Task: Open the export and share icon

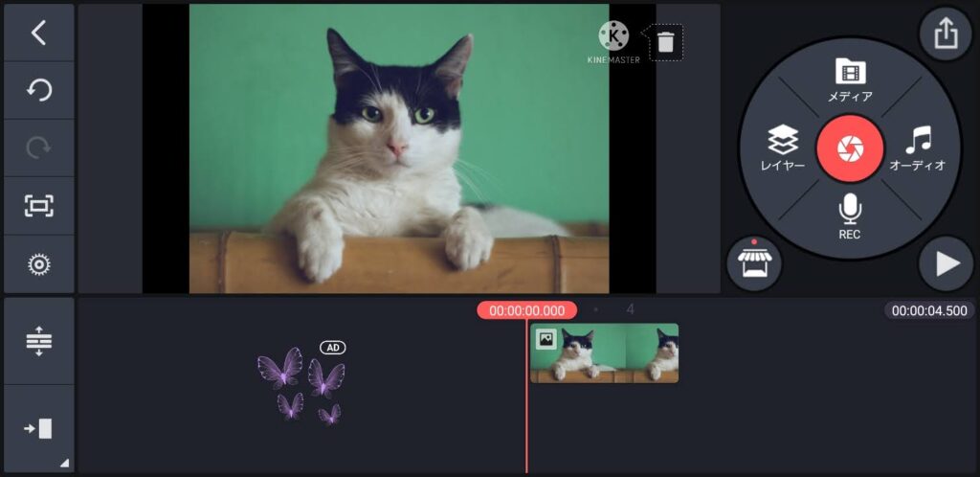Action: coord(945,34)
